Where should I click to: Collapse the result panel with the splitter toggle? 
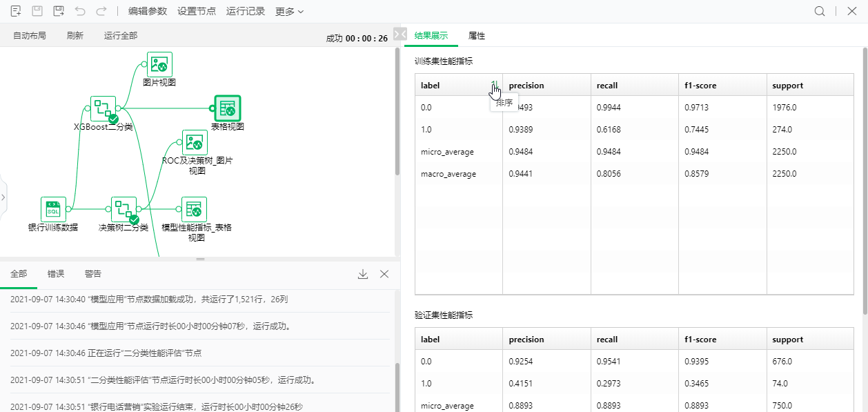(x=400, y=34)
